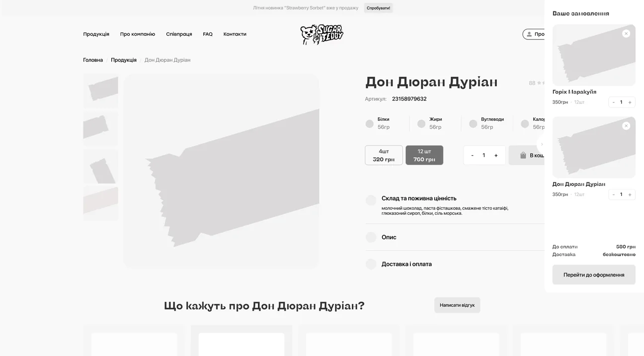Image resolution: width=644 pixels, height=356 pixels.
Task: Click the rating count 88
Action: pos(532,83)
